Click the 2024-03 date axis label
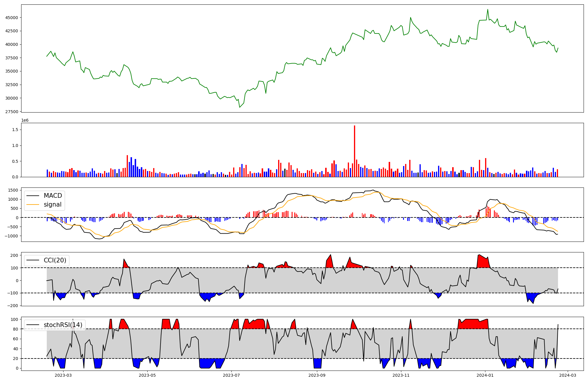Screen dimensions: 588x382 pyautogui.click(x=568, y=375)
